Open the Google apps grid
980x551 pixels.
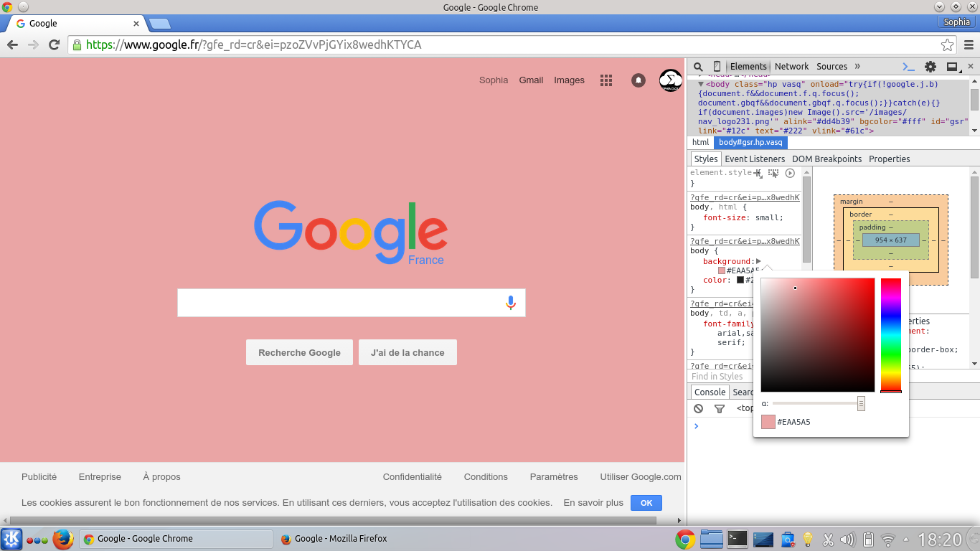click(x=606, y=80)
